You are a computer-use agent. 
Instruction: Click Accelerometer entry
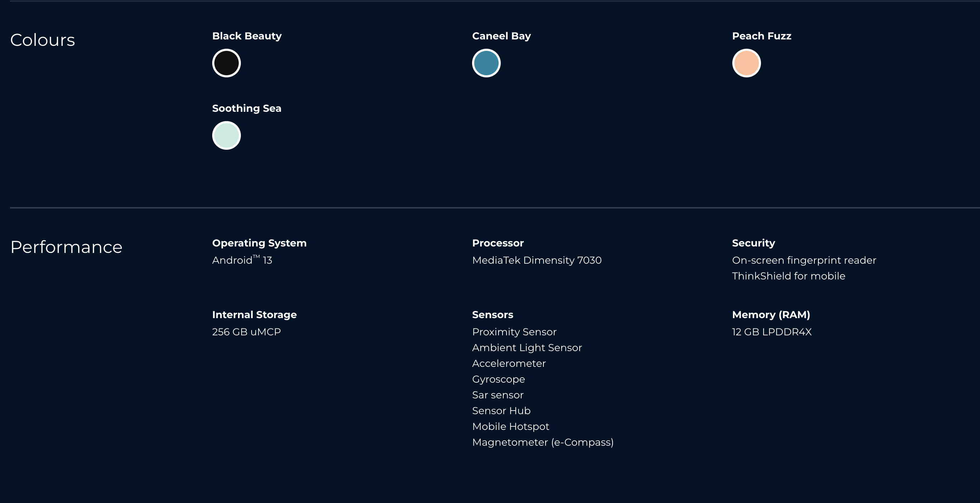[509, 364]
